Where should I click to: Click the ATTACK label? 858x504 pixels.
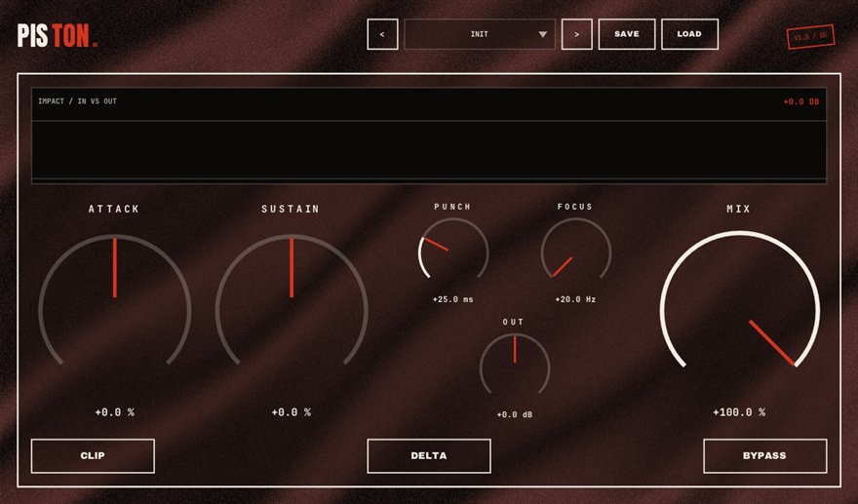click(x=114, y=209)
